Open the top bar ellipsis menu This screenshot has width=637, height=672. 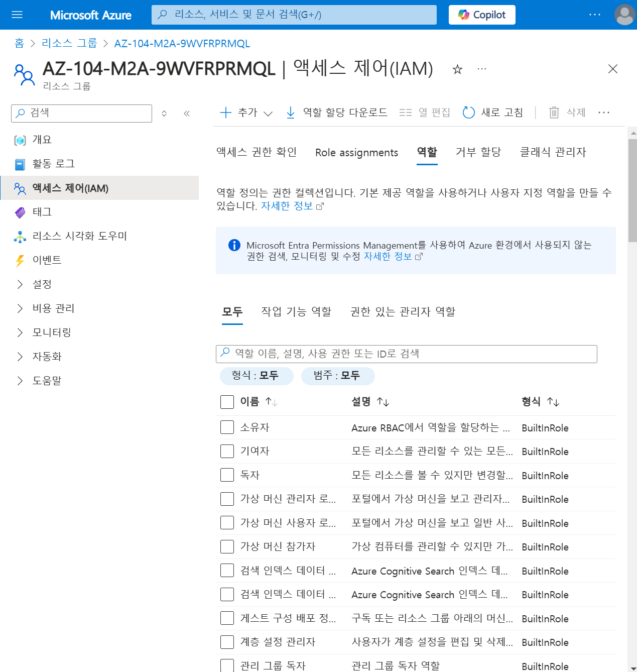coord(595,15)
